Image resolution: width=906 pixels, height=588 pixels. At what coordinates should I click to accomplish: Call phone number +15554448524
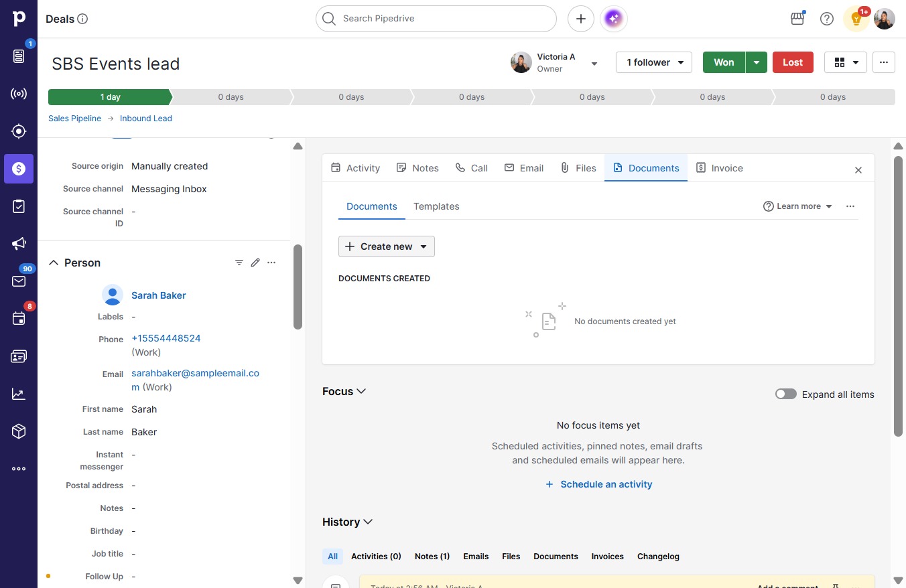click(166, 339)
